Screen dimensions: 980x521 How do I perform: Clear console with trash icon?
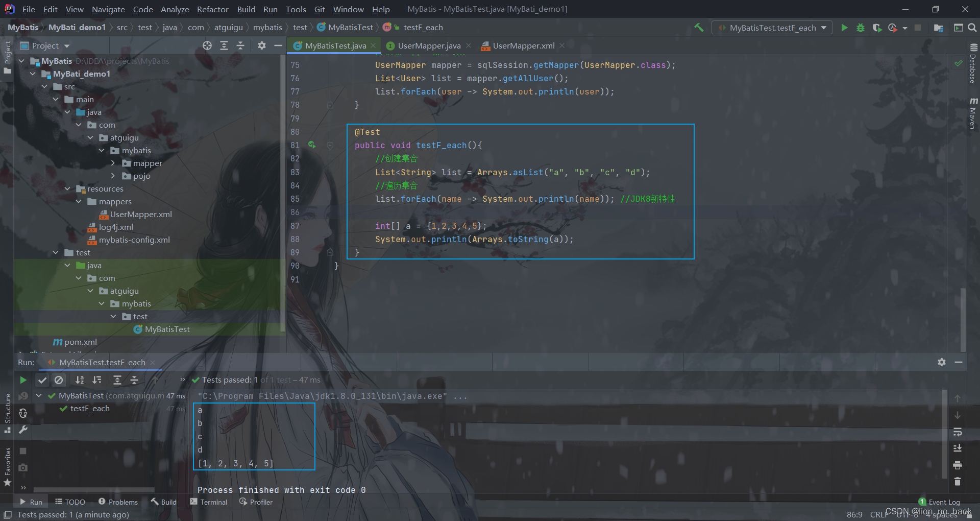958,481
